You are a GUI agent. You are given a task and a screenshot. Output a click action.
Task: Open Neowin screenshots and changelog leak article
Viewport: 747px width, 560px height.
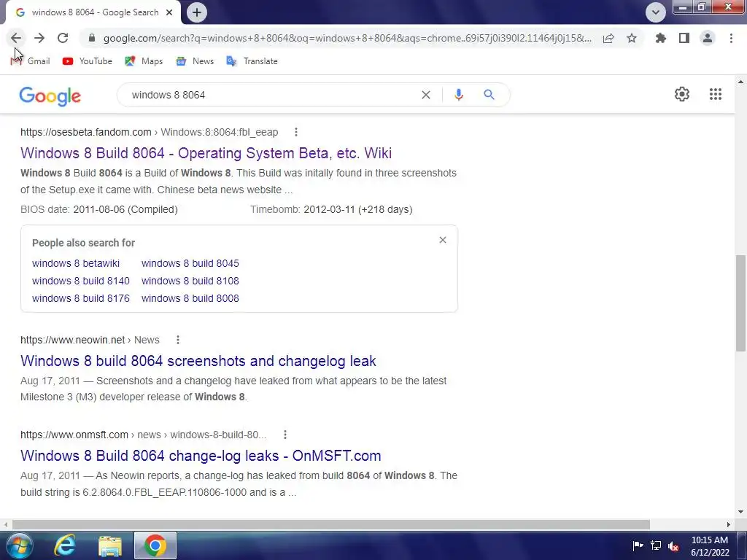[x=198, y=361]
